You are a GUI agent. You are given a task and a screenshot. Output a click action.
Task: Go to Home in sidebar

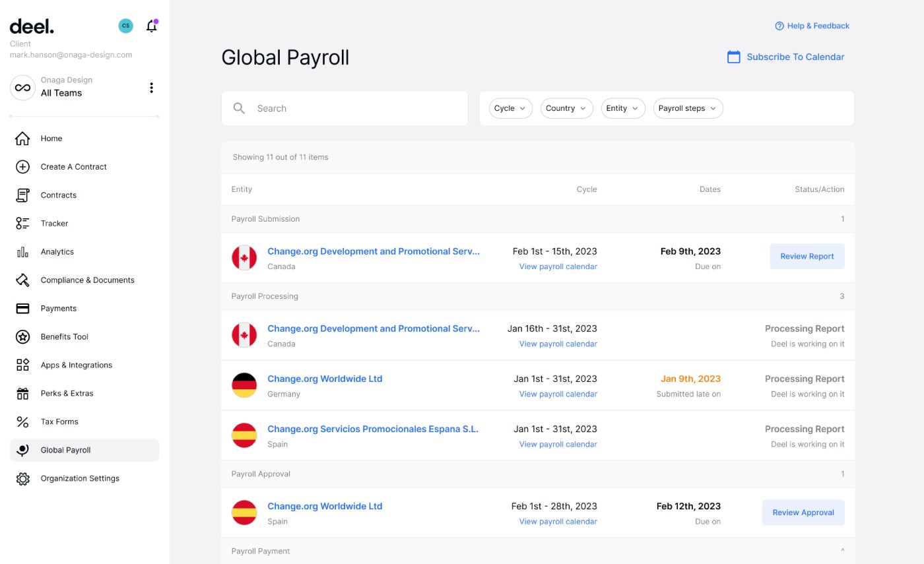click(x=84, y=139)
